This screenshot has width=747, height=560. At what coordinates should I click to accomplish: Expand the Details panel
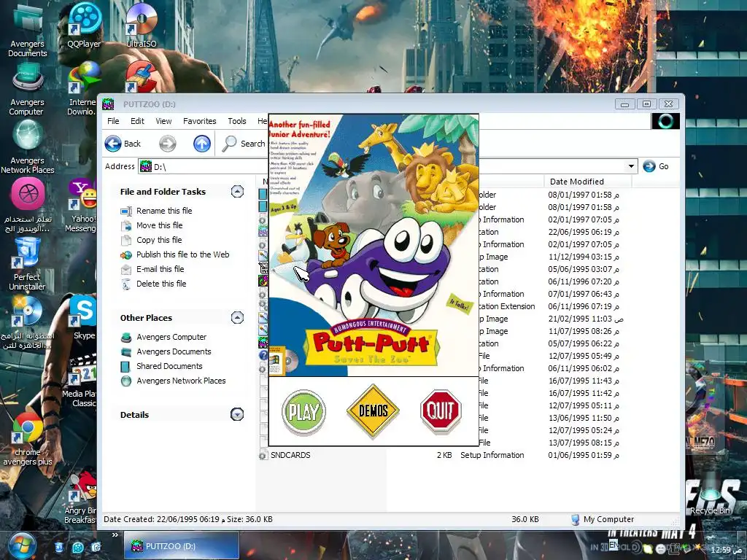[237, 414]
